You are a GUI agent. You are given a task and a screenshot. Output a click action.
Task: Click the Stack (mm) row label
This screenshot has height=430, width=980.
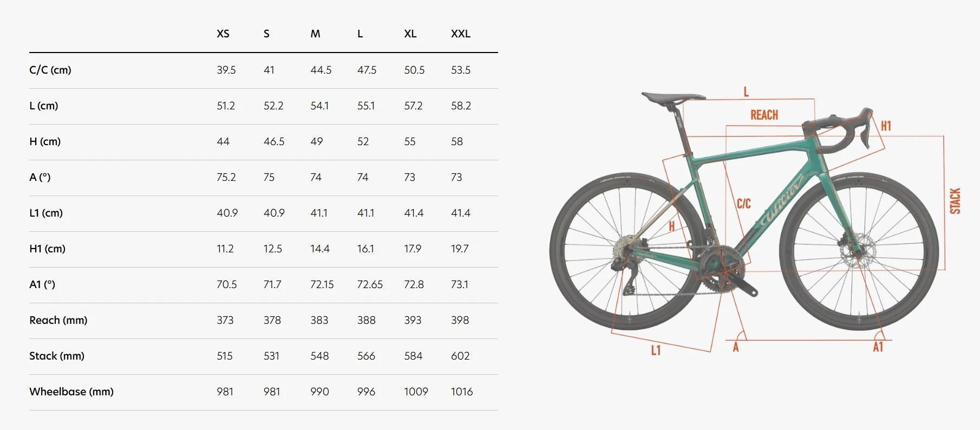[x=57, y=356]
